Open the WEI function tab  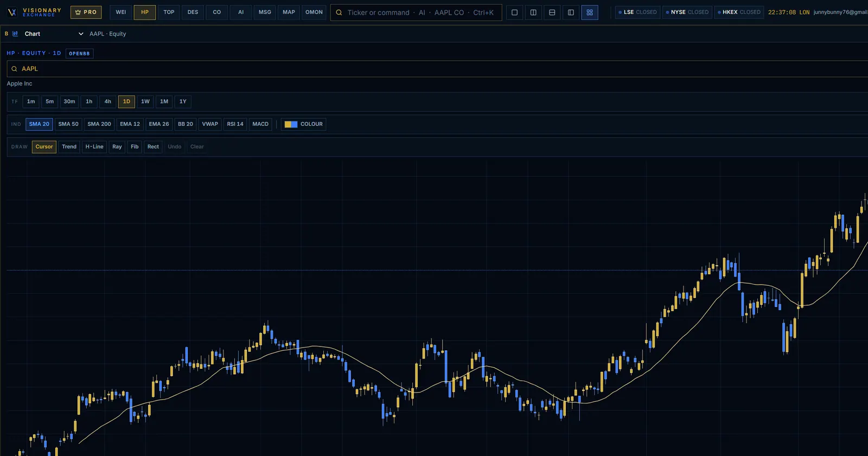coord(121,12)
